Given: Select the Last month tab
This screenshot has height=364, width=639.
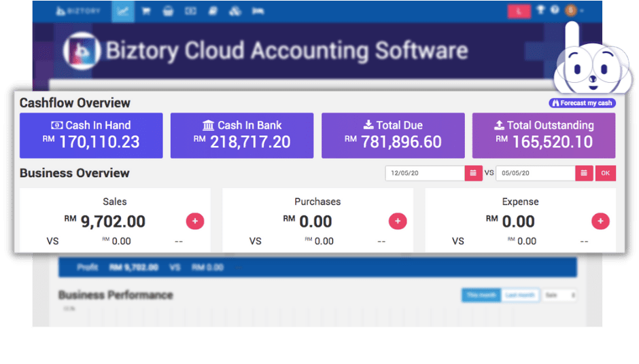Looking at the screenshot, I should tap(519, 295).
